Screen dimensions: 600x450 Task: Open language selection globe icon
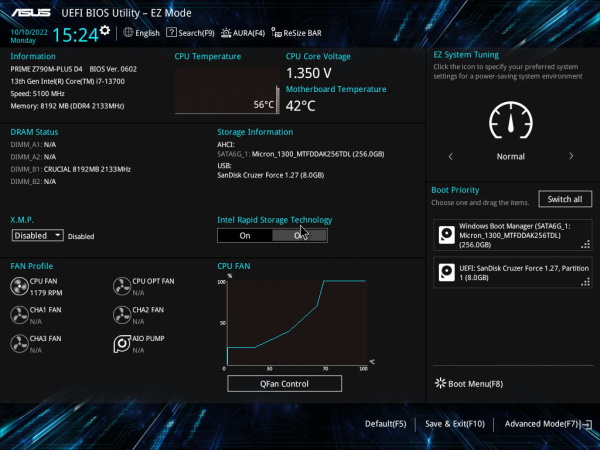(x=127, y=33)
